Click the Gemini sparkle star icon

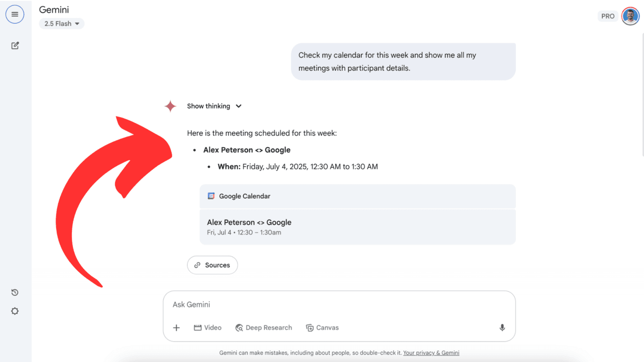170,106
